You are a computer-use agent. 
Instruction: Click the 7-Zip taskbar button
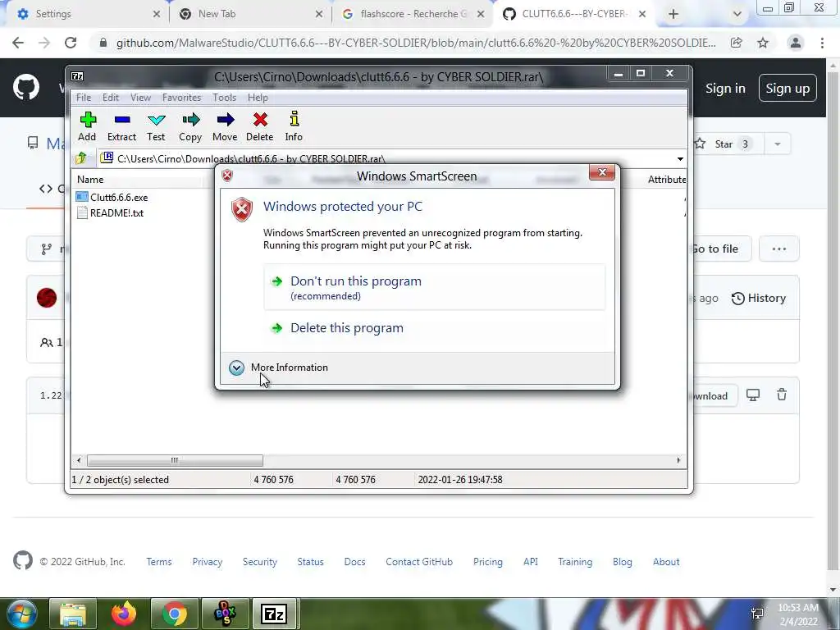274,614
